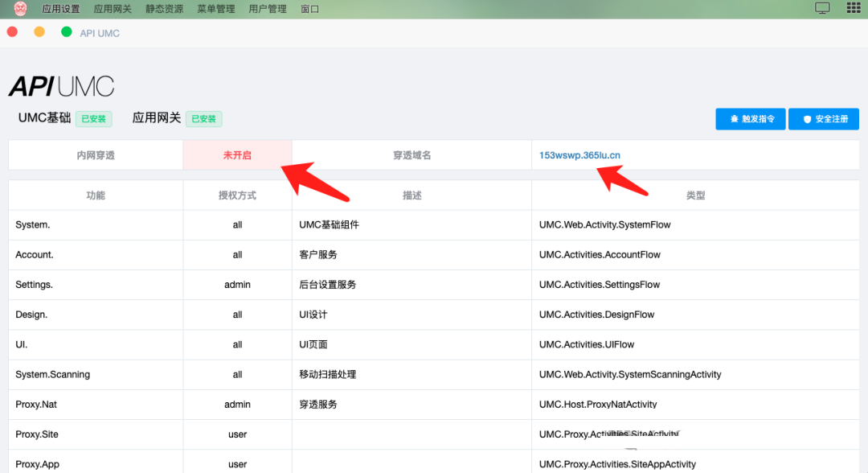Click the 授权方式 column header

coord(237,195)
